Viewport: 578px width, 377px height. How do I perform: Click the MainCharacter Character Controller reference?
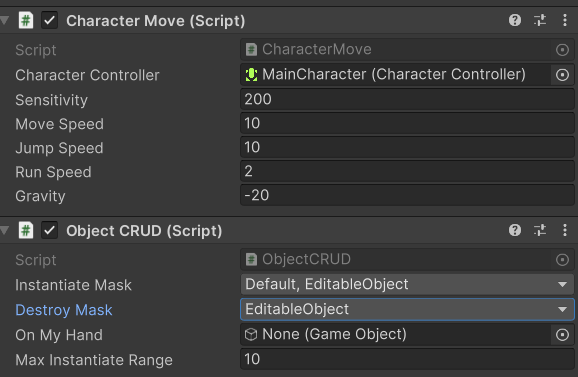[x=396, y=75]
